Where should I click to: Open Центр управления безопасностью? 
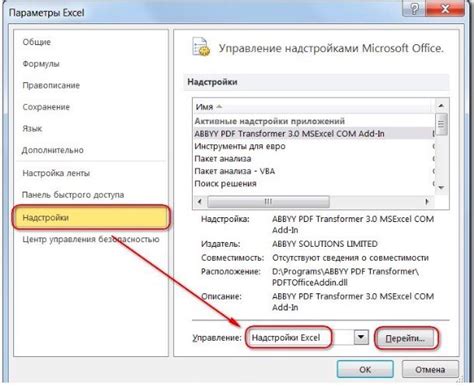point(91,239)
